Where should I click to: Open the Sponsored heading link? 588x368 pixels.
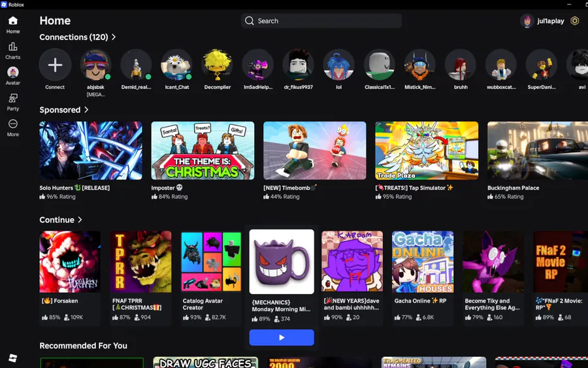pyautogui.click(x=60, y=110)
